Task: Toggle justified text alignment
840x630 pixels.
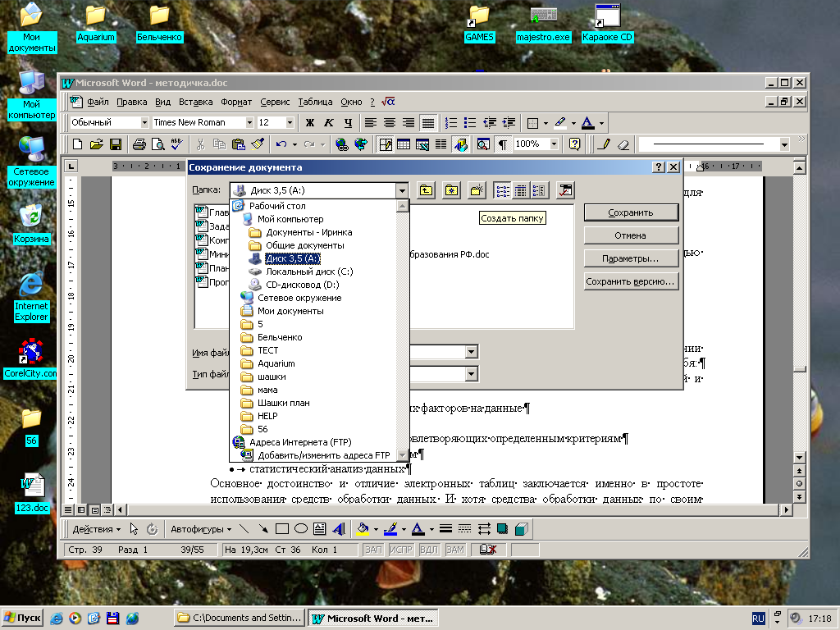Action: point(427,123)
